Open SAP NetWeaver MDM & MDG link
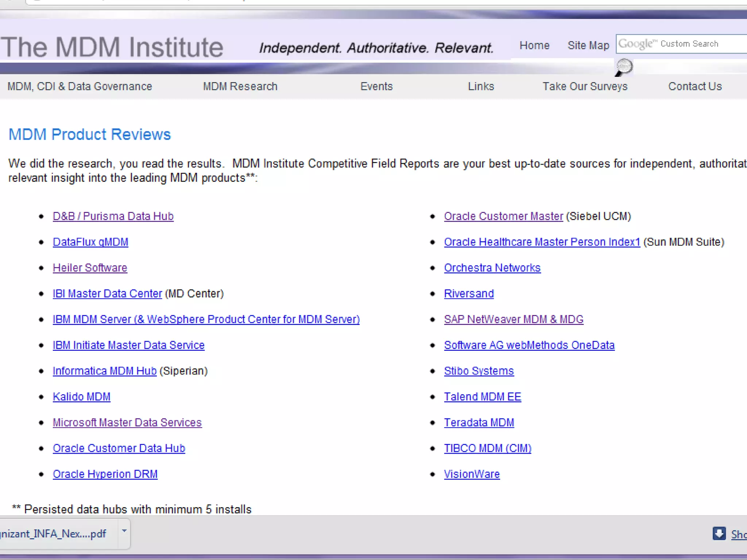The height and width of the screenshot is (560, 747). tap(514, 319)
